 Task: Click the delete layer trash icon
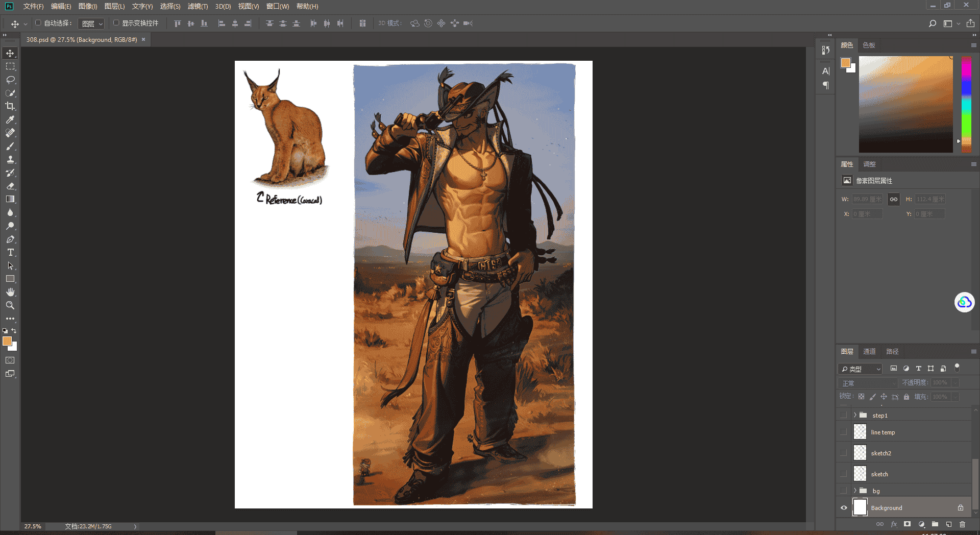(962, 524)
